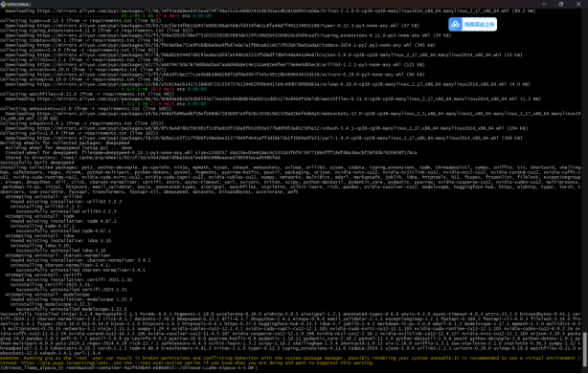The height and width of the screenshot is (374, 588).
Task: Click the line 'Collecting uvloop==0.19.0'
Action: (x=81, y=79)
